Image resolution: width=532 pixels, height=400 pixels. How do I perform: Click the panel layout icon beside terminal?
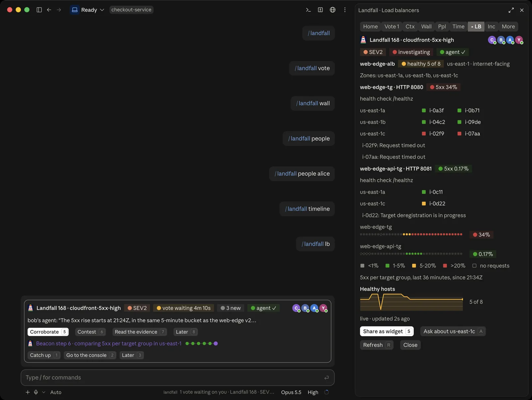[321, 10]
